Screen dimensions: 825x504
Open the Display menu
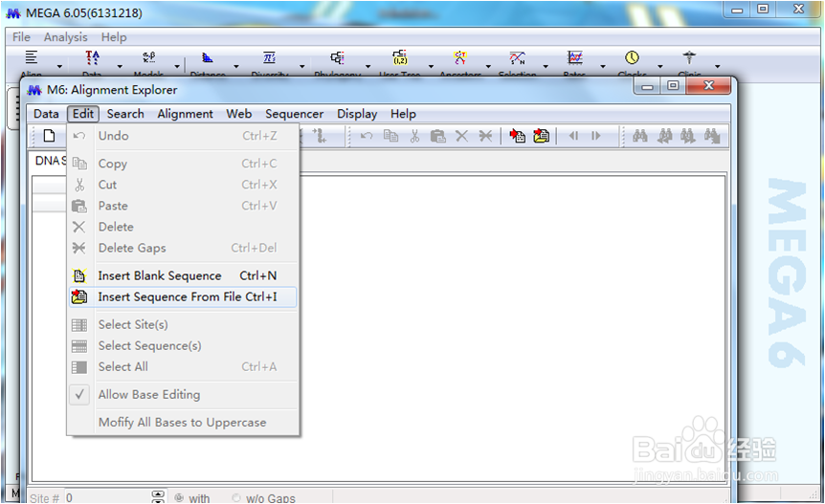pos(357,114)
